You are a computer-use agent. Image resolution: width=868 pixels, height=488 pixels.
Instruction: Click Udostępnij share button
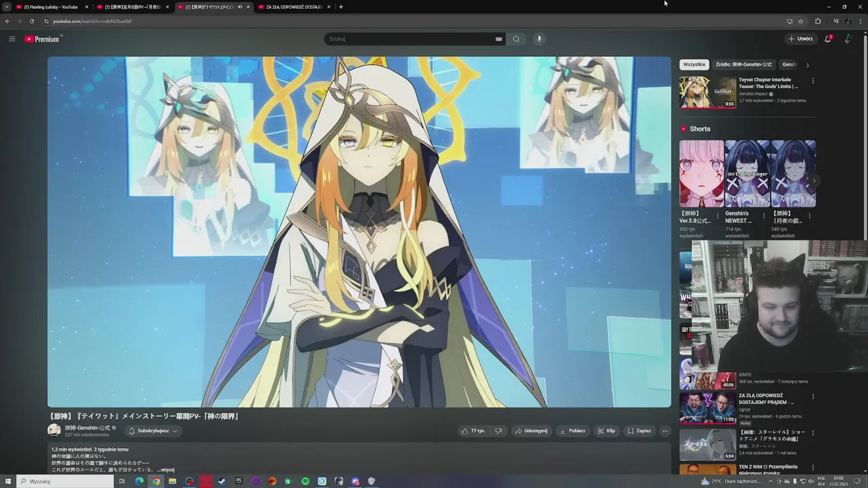tap(531, 430)
